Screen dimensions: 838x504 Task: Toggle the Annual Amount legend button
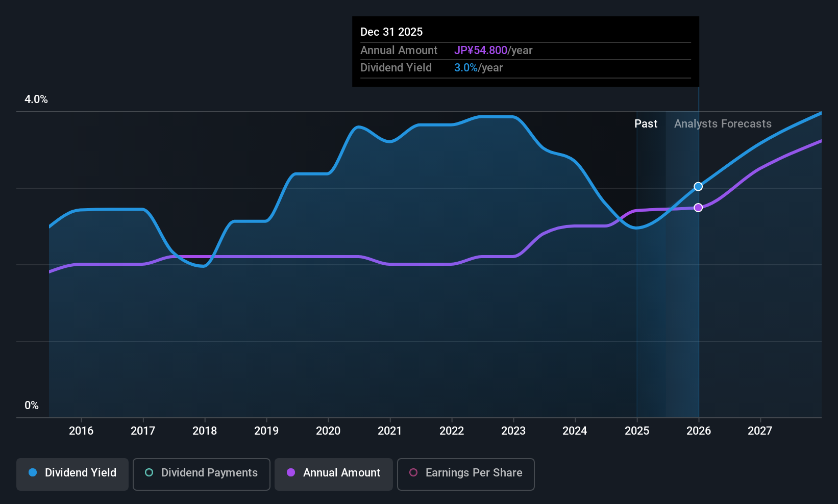coord(334,474)
